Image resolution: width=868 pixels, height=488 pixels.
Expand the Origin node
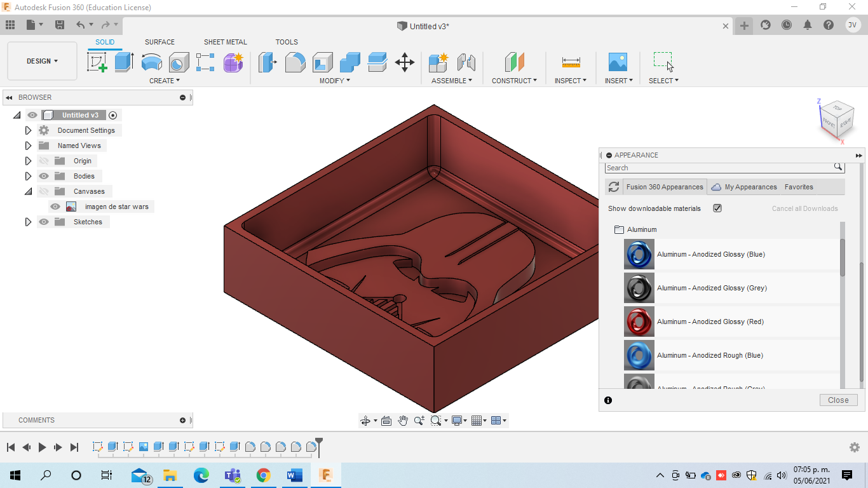[28, 161]
